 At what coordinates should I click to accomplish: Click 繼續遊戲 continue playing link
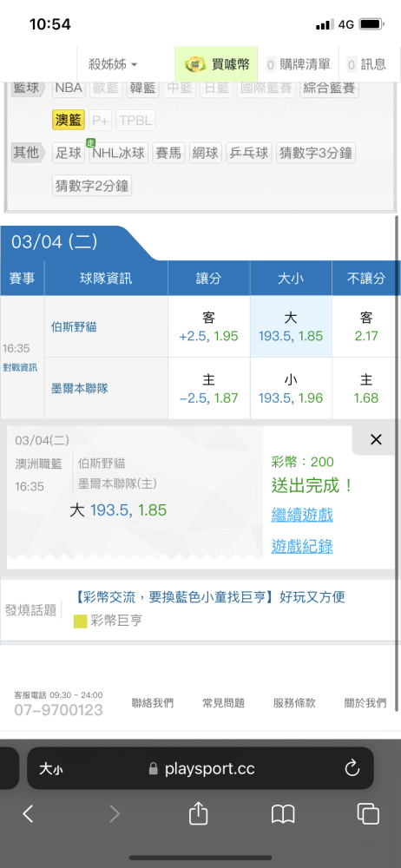click(302, 516)
